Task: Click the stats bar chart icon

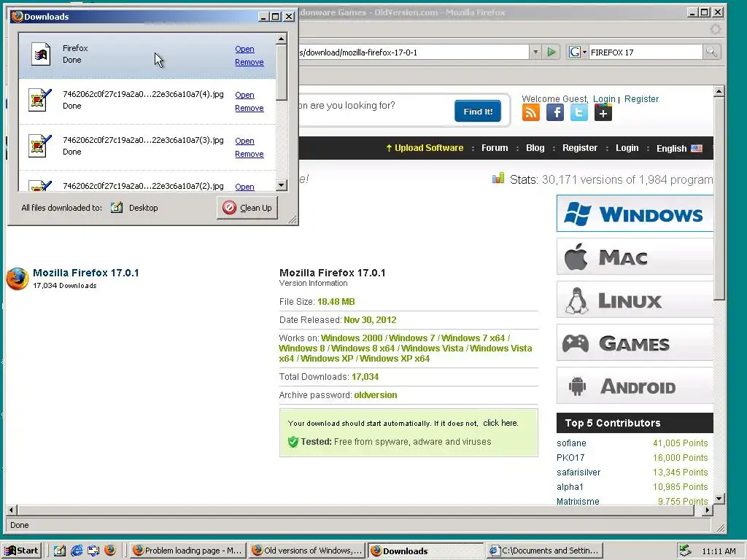Action: pos(498,179)
